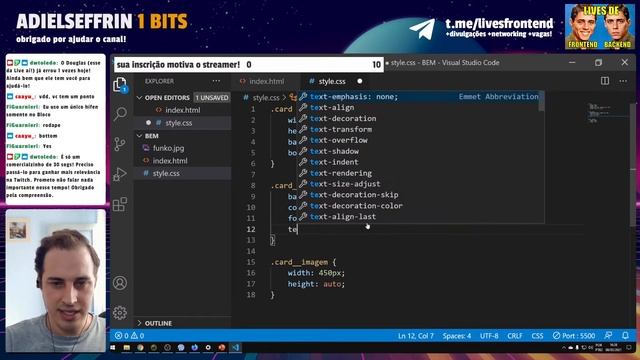Click the feedback icon in status bar
Image resolution: width=640 pixels, height=360 pixels.
pyautogui.click(x=608, y=335)
